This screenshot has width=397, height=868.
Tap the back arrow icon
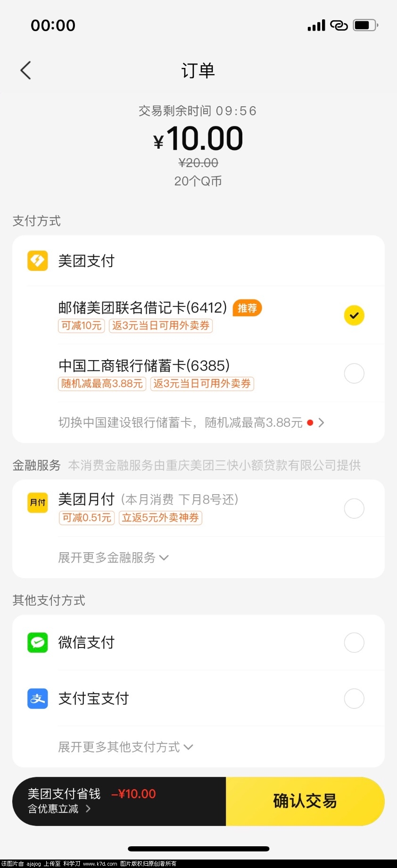26,70
